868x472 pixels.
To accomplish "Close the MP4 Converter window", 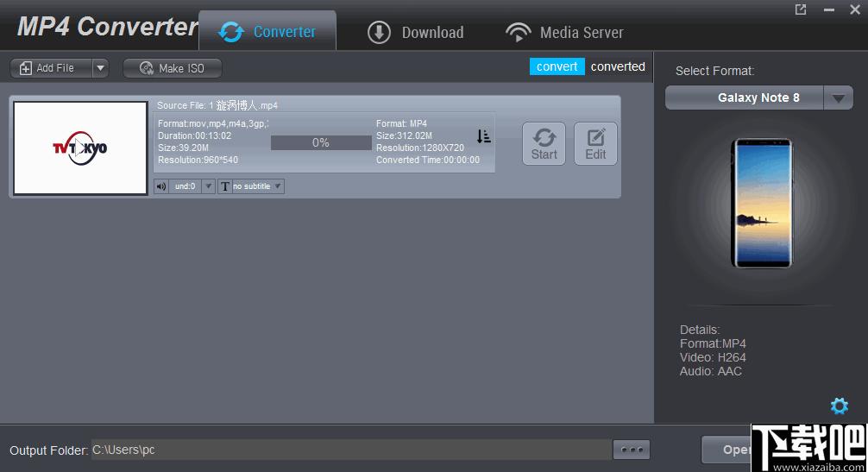I will click(855, 9).
